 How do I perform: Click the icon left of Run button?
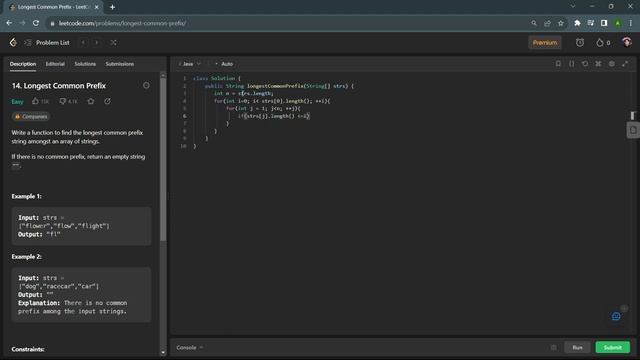coord(553,347)
